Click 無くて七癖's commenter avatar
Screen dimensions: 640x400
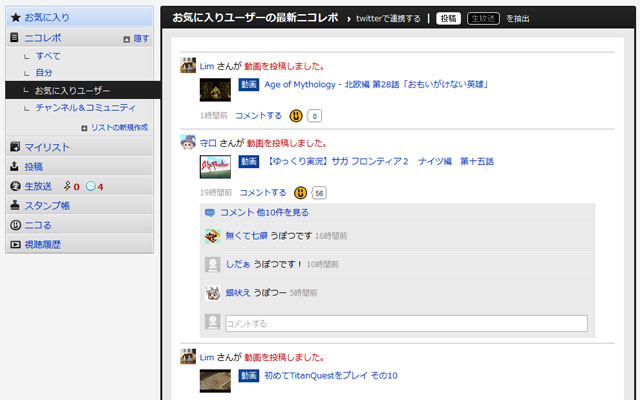pyautogui.click(x=212, y=236)
